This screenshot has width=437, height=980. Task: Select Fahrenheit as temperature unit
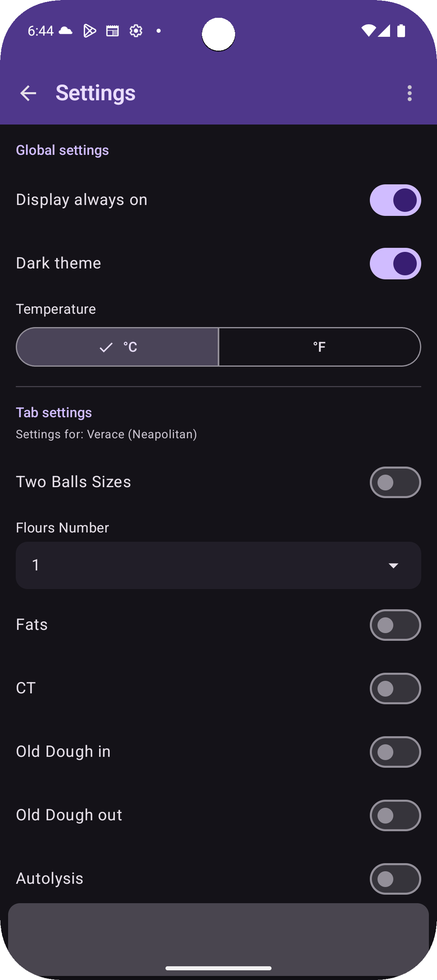(319, 347)
